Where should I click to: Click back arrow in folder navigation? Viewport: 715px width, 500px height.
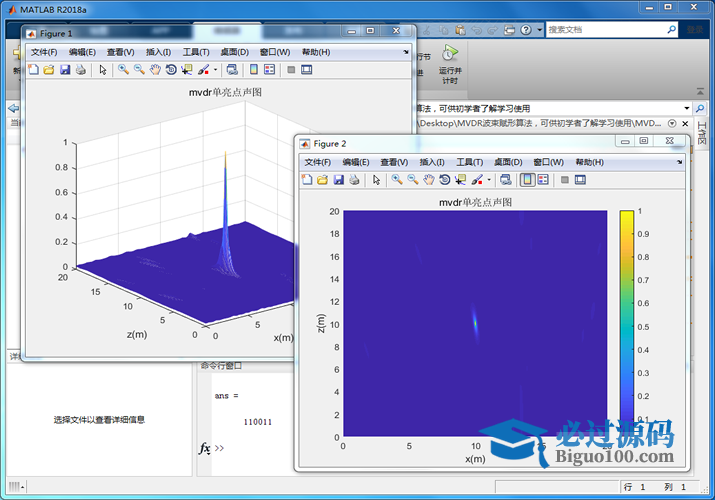14,108
